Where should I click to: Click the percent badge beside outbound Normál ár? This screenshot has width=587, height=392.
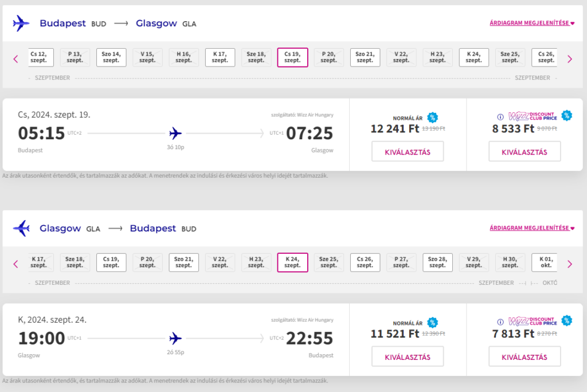pyautogui.click(x=432, y=117)
